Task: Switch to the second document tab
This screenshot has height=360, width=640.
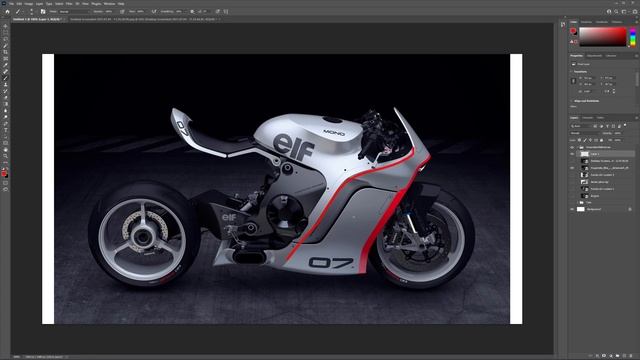Action: 144,19
